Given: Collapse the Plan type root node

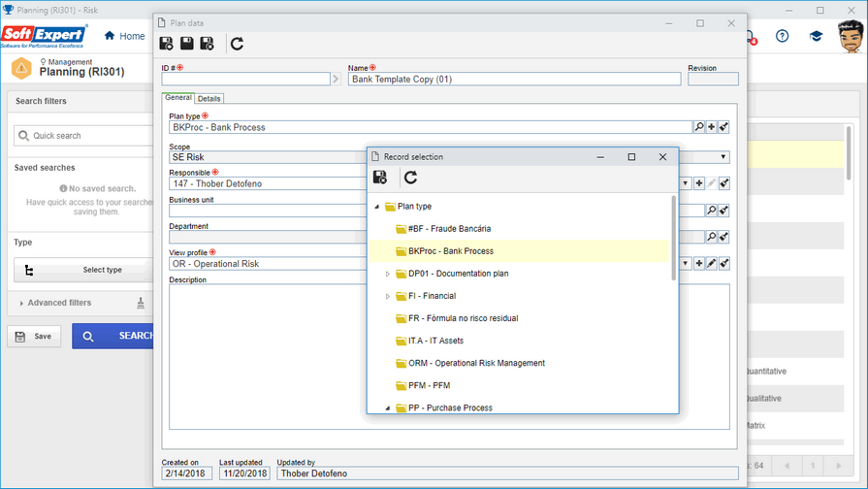Looking at the screenshot, I should 377,207.
